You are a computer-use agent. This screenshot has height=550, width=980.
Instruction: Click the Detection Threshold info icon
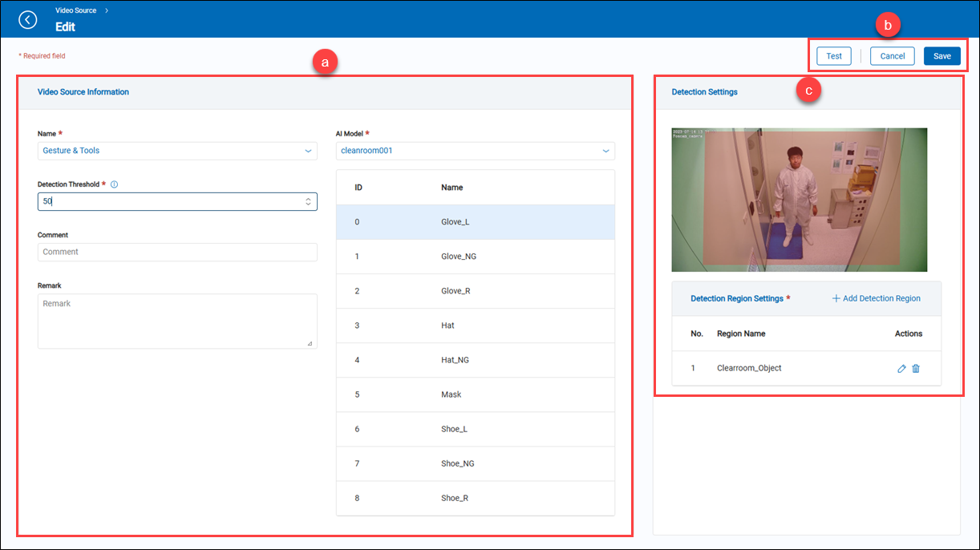[114, 184]
